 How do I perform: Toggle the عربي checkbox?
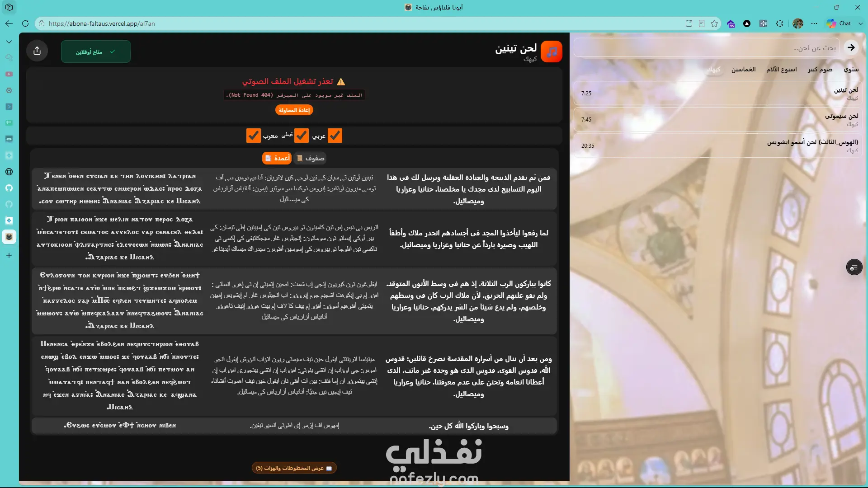click(x=335, y=136)
